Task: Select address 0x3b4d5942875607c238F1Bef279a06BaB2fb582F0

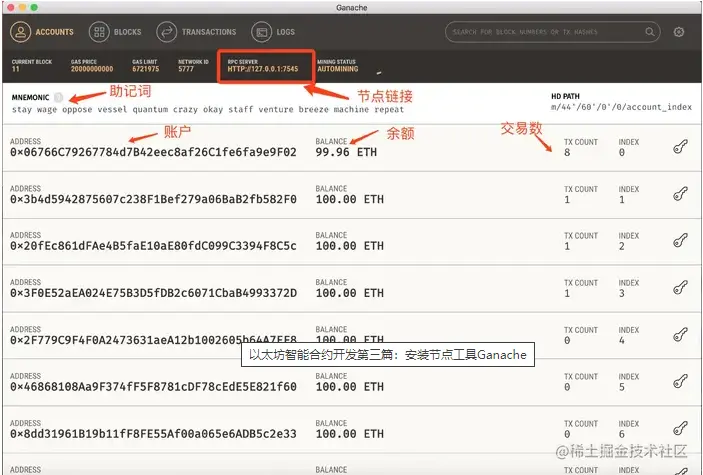Action: [x=153, y=199]
